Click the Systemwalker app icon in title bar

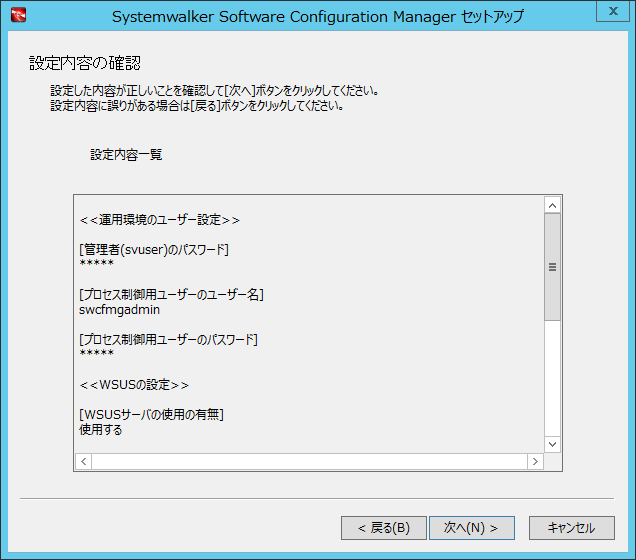[18, 15]
